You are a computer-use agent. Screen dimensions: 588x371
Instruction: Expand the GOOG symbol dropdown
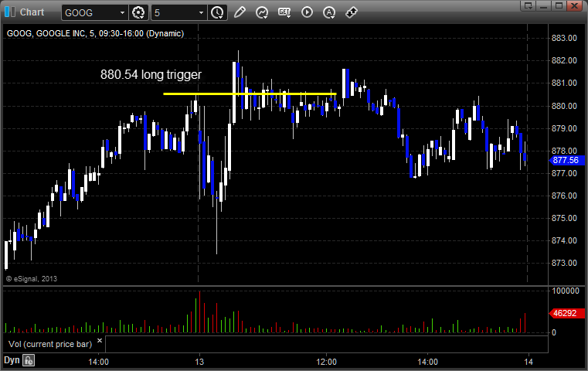click(122, 13)
